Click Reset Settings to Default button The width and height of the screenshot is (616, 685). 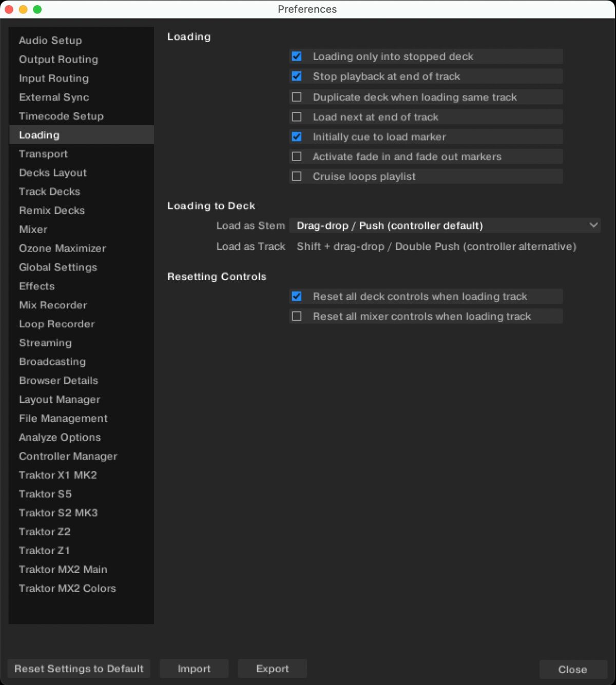click(79, 669)
